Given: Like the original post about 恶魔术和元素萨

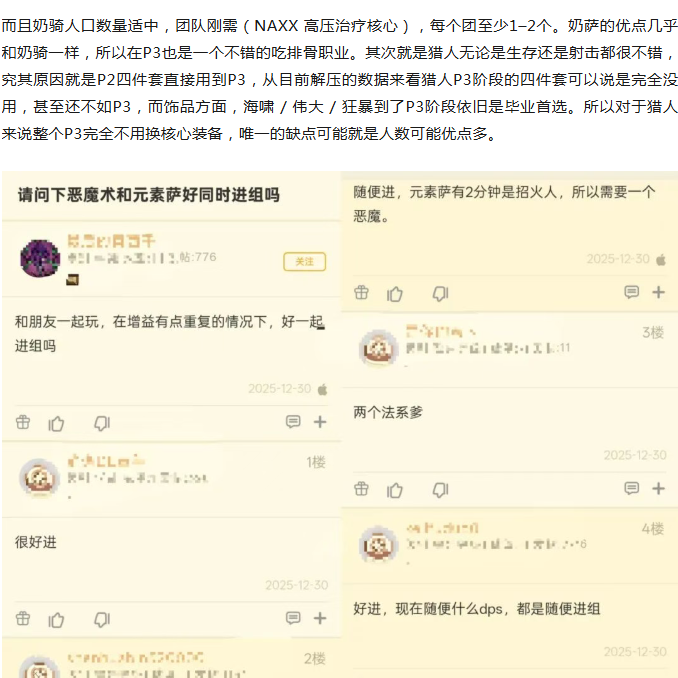Looking at the screenshot, I should point(56,424).
